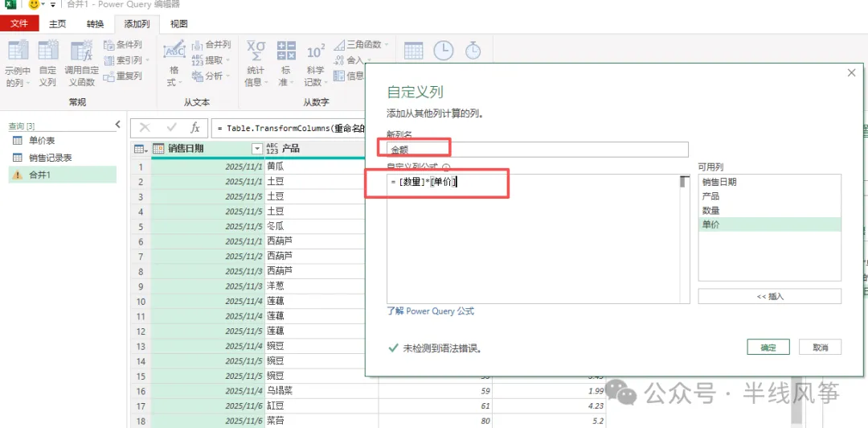The image size is (868, 428).
Task: Select the 条件列 conditional column icon
Action: tap(109, 45)
